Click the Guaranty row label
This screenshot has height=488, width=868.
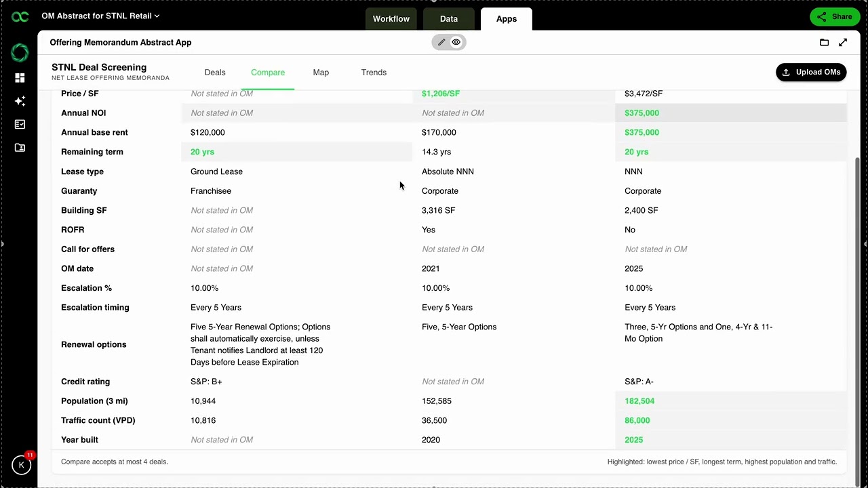point(79,191)
